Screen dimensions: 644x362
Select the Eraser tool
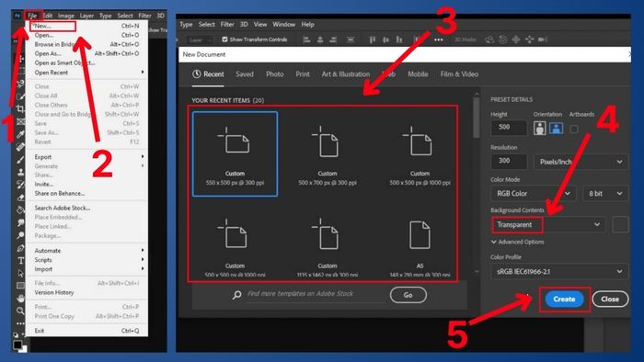(20, 198)
